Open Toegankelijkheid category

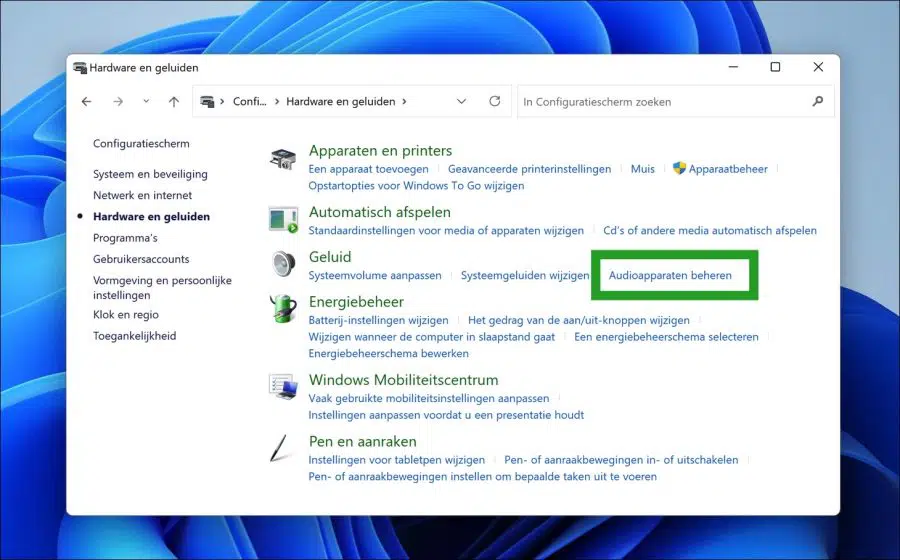[x=134, y=336]
